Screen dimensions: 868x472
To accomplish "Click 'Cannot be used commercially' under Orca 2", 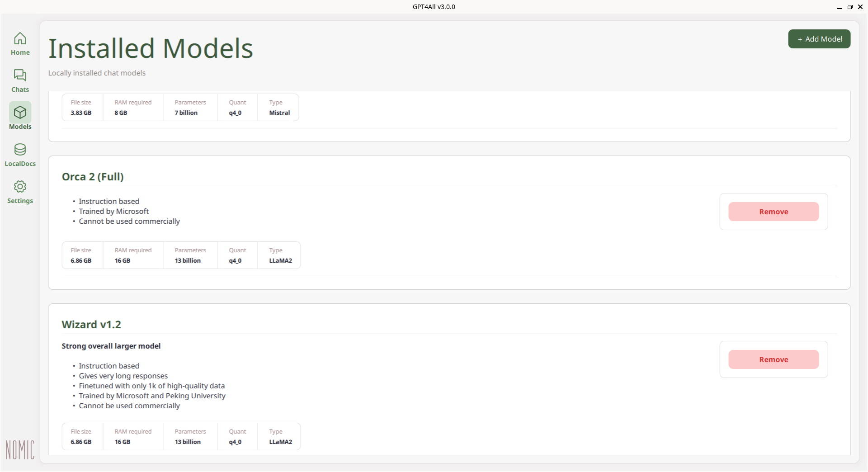I will coord(129,221).
